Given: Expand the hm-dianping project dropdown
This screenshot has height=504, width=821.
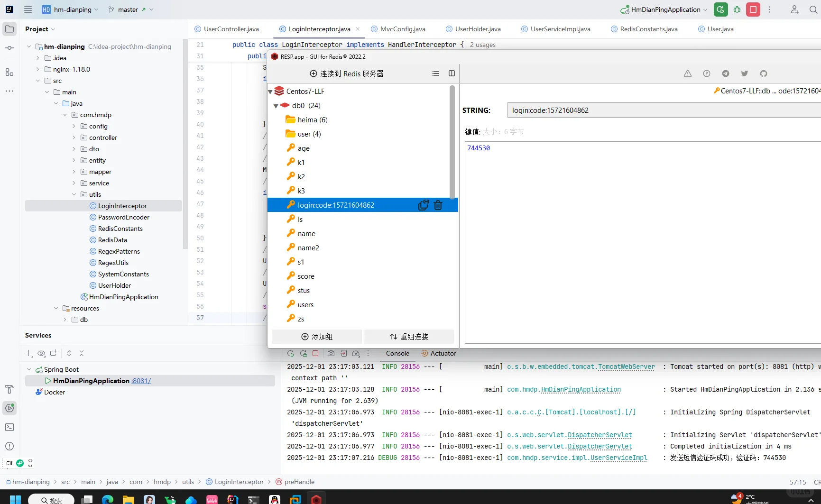Looking at the screenshot, I should pyautogui.click(x=70, y=9).
